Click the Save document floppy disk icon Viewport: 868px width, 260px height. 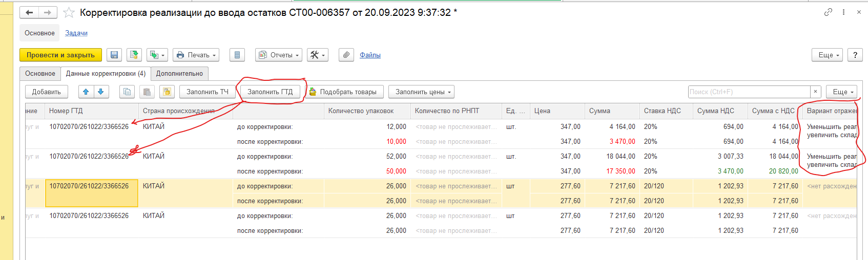(114, 55)
